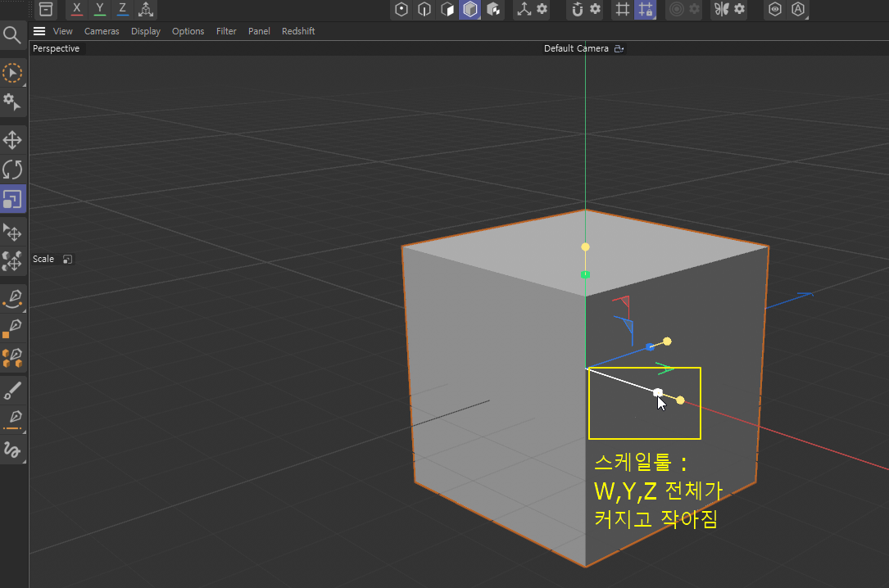This screenshot has width=889, height=588.
Task: Toggle the Workplane grid icon
Action: pyautogui.click(x=623, y=9)
